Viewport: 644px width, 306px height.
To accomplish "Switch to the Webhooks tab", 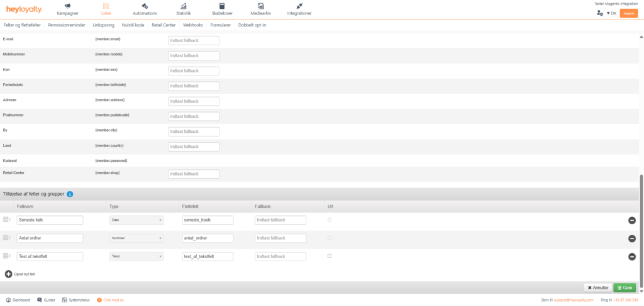I will pos(193,25).
